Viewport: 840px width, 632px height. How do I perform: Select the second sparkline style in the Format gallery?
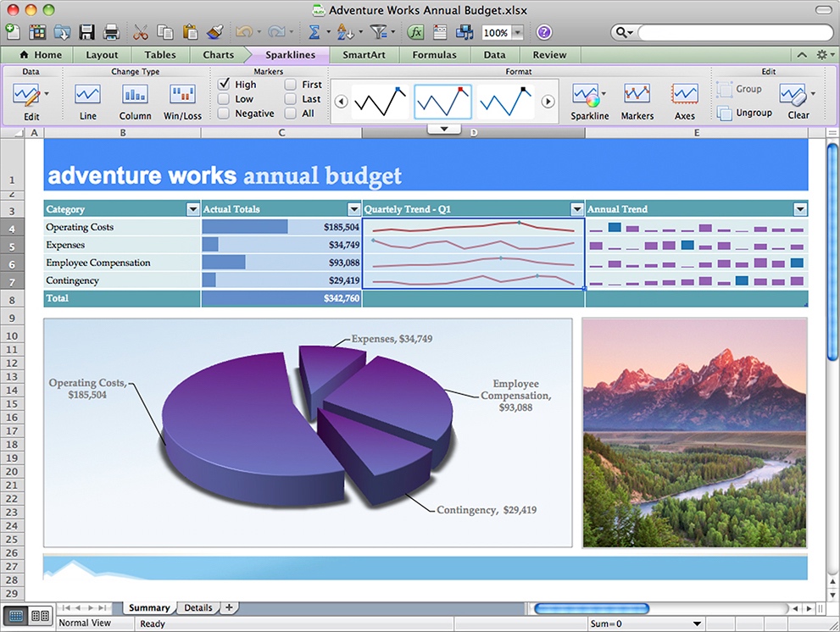[442, 100]
